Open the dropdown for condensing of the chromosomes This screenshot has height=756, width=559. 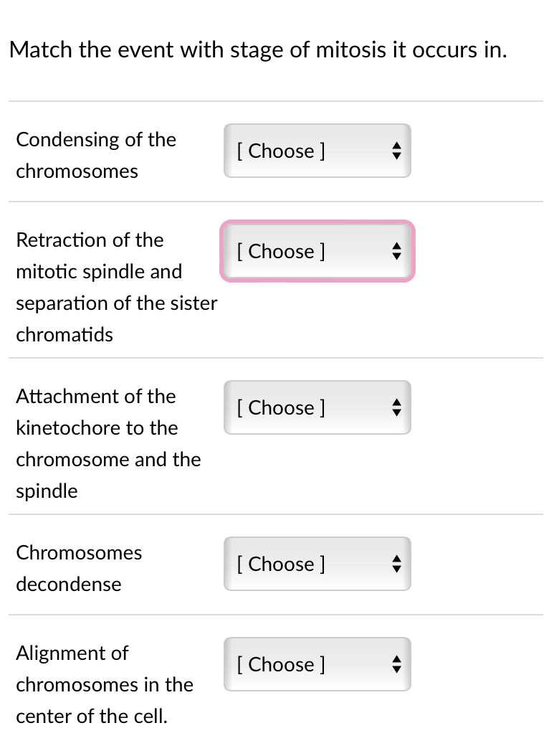pyautogui.click(x=317, y=151)
